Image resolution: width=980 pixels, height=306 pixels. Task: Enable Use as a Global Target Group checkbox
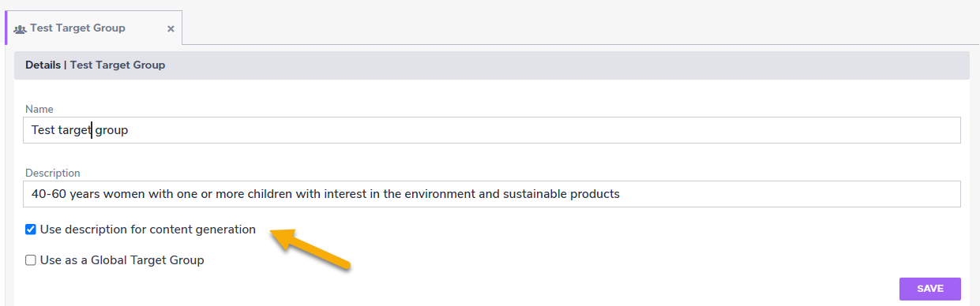click(31, 260)
